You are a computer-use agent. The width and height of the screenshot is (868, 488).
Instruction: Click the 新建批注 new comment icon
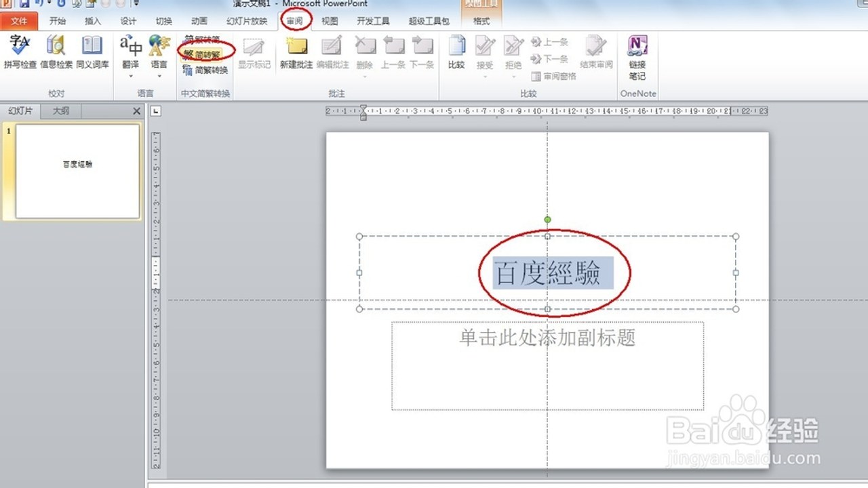[x=296, y=54]
